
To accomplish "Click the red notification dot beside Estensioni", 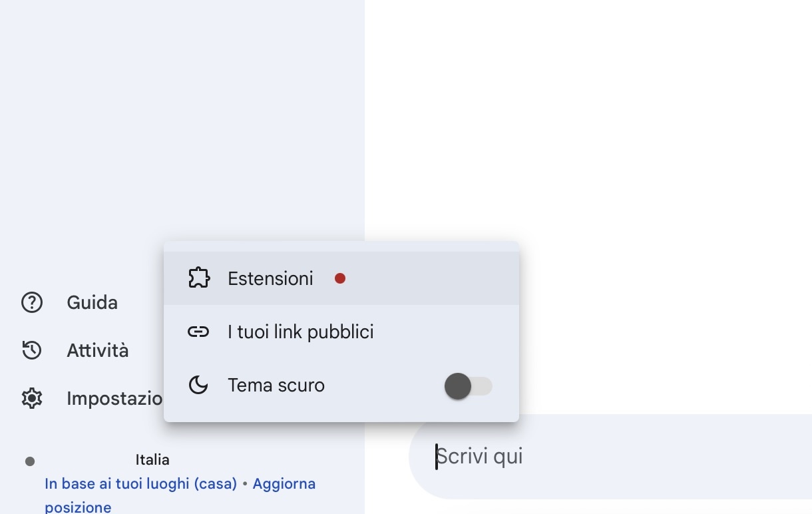I will (x=340, y=278).
